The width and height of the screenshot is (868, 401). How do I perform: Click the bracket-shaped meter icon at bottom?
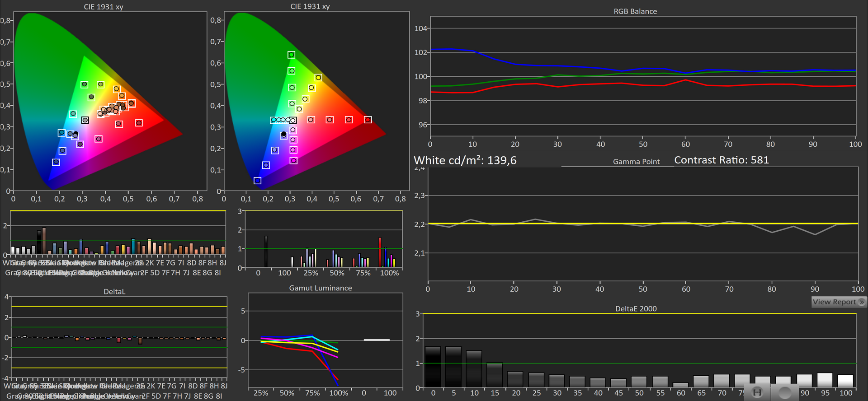click(757, 392)
